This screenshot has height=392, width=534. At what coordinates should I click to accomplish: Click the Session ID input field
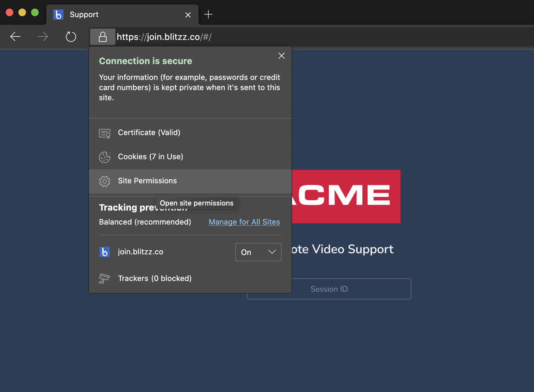tap(329, 289)
